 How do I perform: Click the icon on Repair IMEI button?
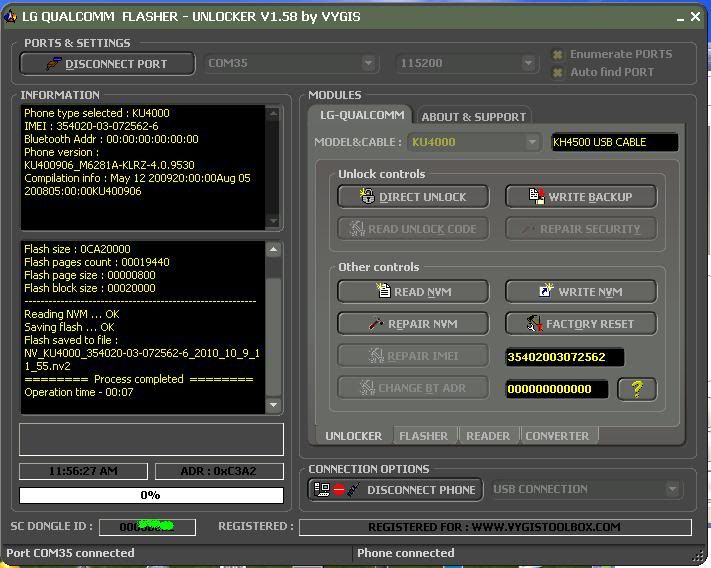tap(376, 355)
